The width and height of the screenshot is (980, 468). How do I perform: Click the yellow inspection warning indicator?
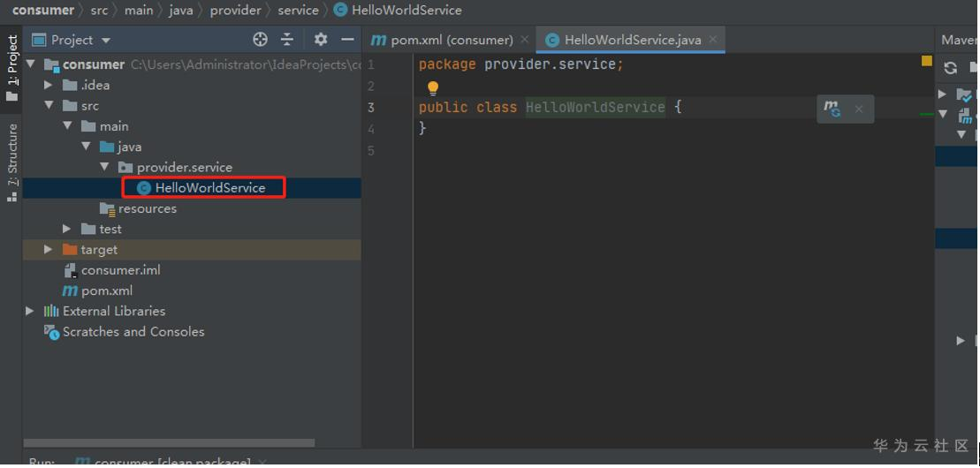926,61
